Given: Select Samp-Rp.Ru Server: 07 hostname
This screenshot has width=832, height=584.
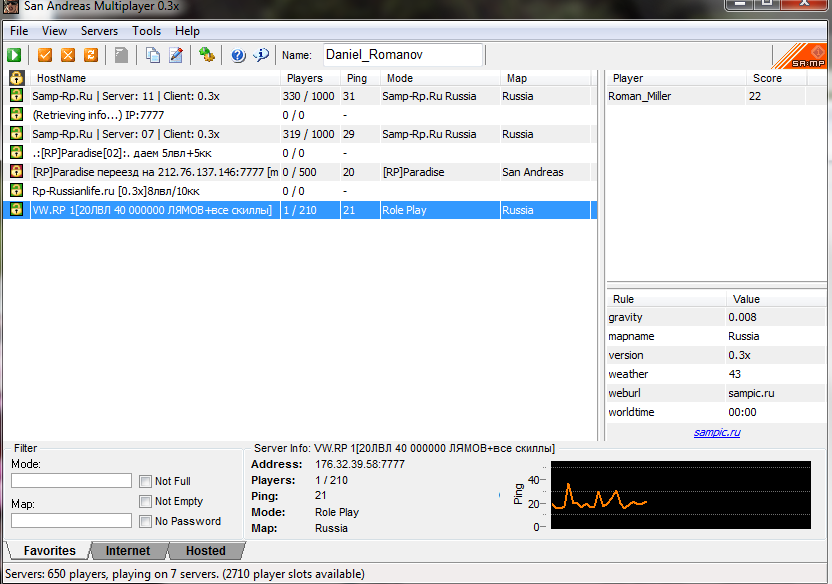Looking at the screenshot, I should tap(126, 134).
